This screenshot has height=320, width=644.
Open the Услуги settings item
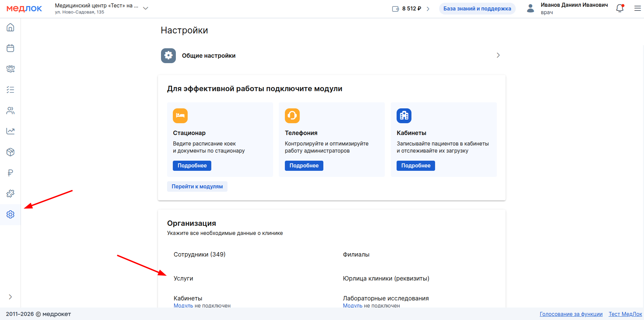click(183, 278)
